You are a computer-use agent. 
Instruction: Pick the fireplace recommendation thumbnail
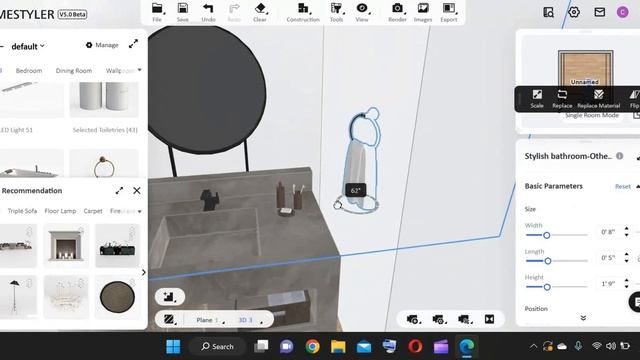tap(66, 245)
